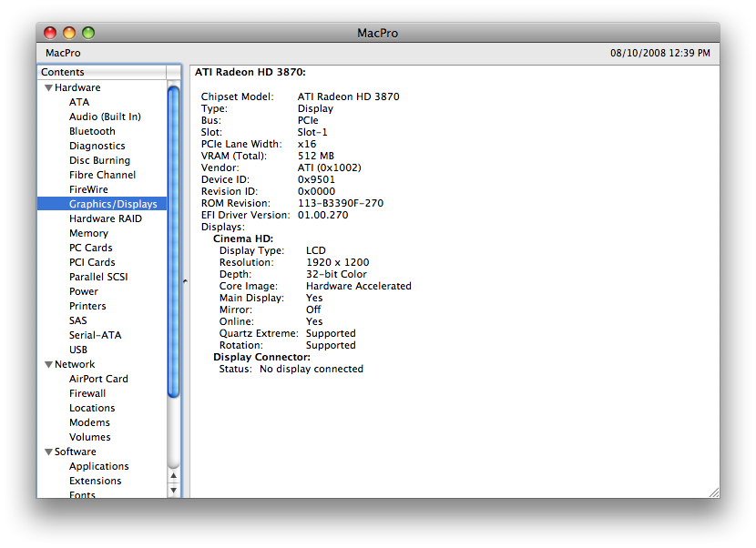Select Fibre Channel entry
Viewport: 756px width, 548px height.
tap(102, 175)
